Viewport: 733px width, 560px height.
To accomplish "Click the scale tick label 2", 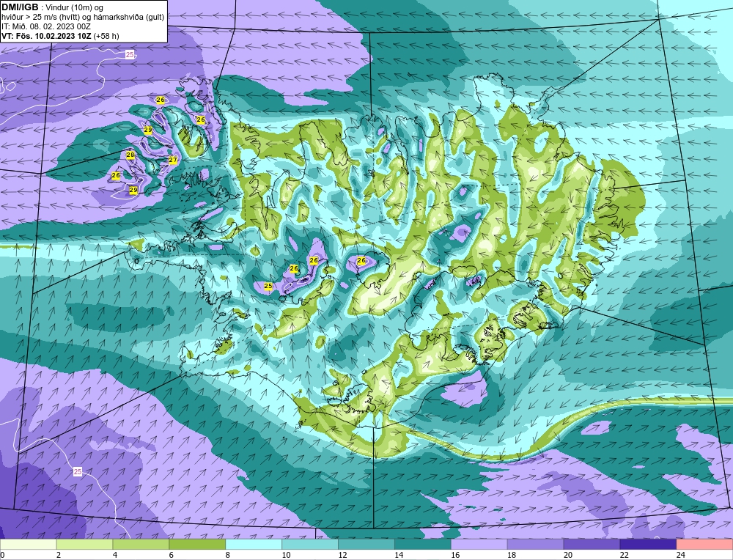I will [59, 555].
